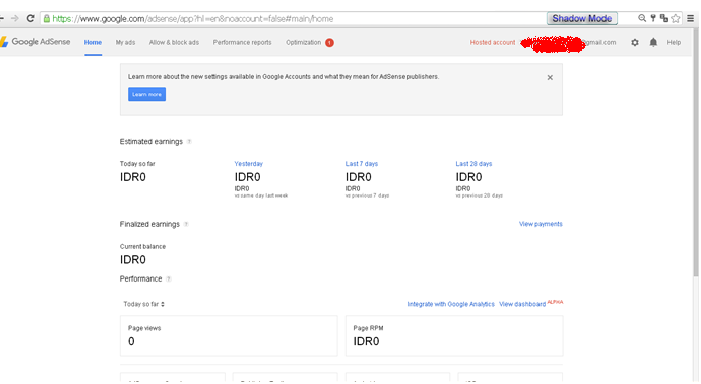Click the green padlock security icon
This screenshot has width=701, height=384.
click(46, 18)
